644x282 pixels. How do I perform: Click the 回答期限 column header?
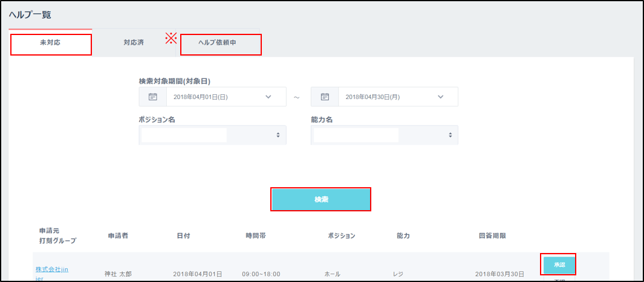click(492, 236)
